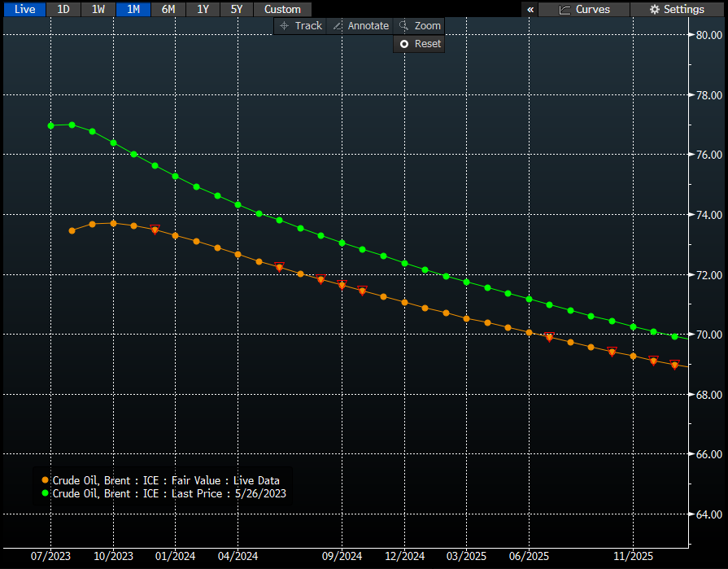
Task: Activate the Zoom magnifier tool
Action: (x=420, y=26)
